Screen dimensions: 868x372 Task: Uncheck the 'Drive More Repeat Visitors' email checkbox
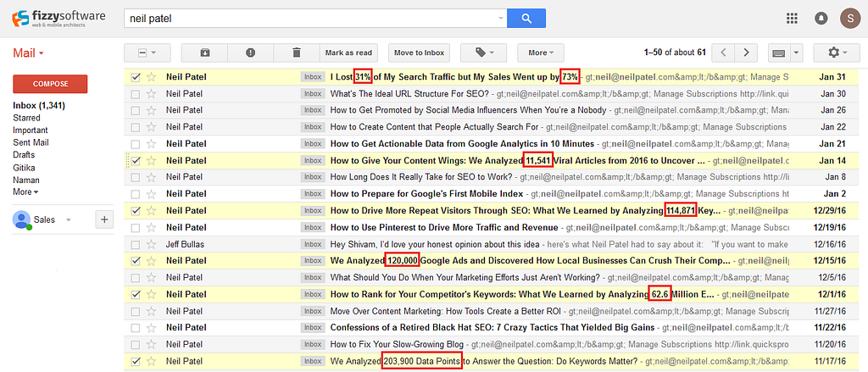click(x=135, y=211)
